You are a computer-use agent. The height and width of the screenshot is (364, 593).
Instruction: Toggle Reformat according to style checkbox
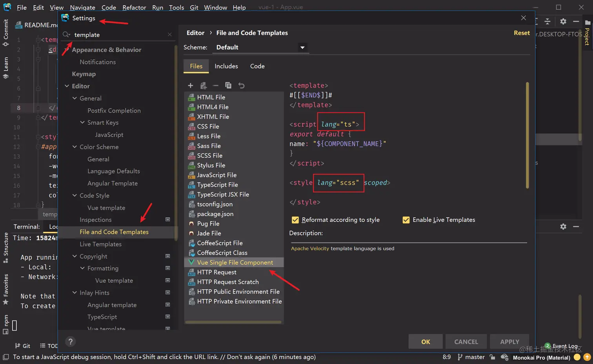[295, 220]
